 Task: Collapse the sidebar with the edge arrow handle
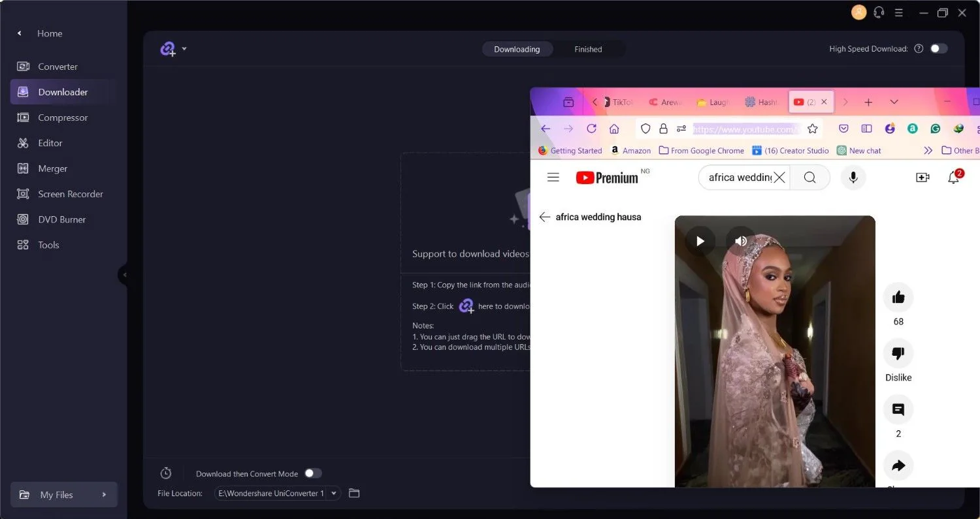pyautogui.click(x=123, y=275)
